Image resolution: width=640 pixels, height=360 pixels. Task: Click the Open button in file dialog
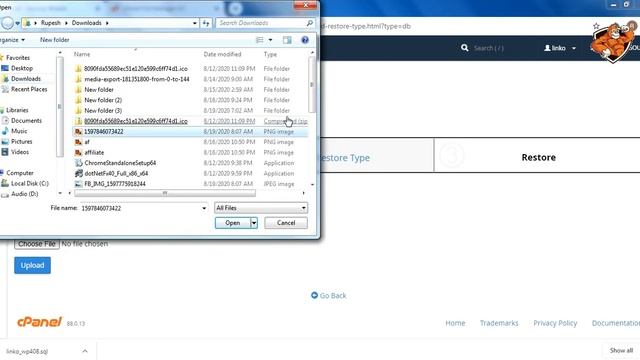(x=233, y=223)
